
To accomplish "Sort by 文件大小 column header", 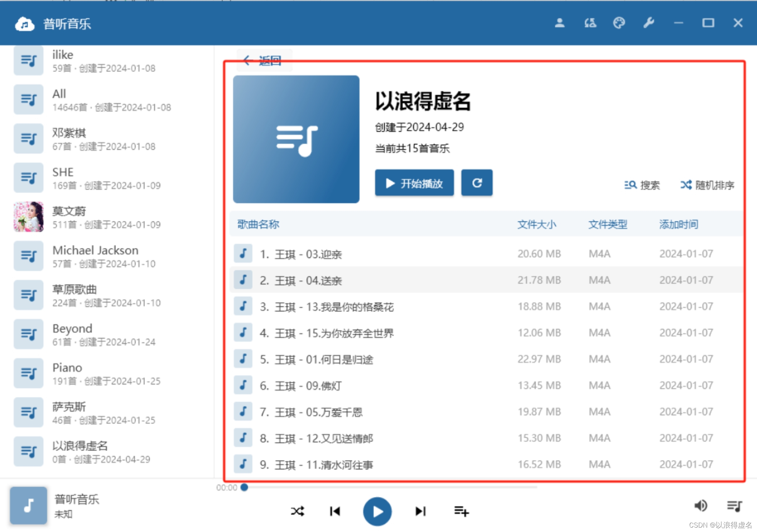I will coord(537,224).
